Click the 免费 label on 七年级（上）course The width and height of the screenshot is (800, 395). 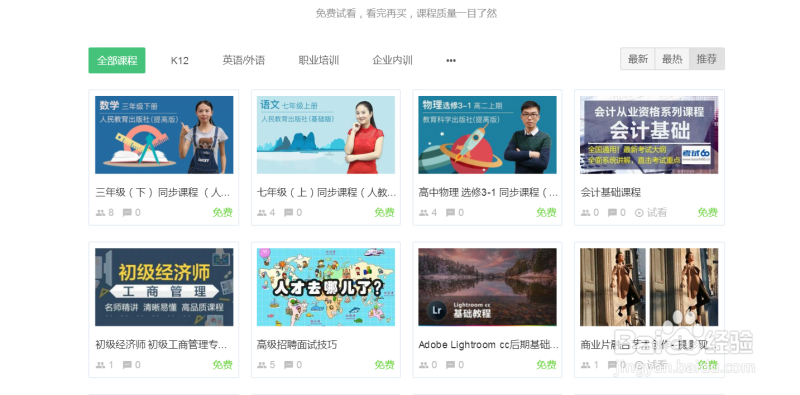pos(385,212)
